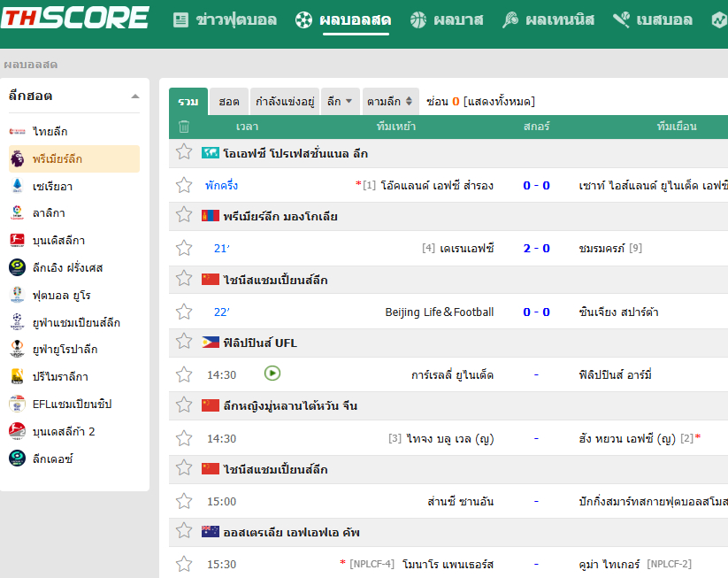
Task: Click the Bundesliga logo in sidebar
Action: coord(17,240)
